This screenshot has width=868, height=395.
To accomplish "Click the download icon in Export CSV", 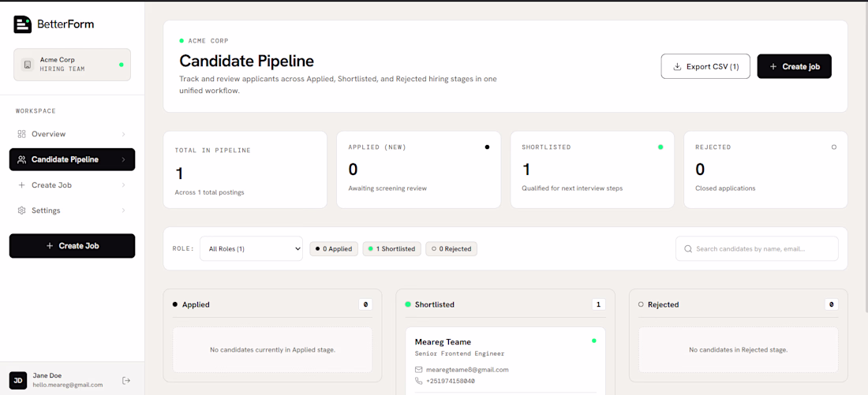I will coord(676,66).
